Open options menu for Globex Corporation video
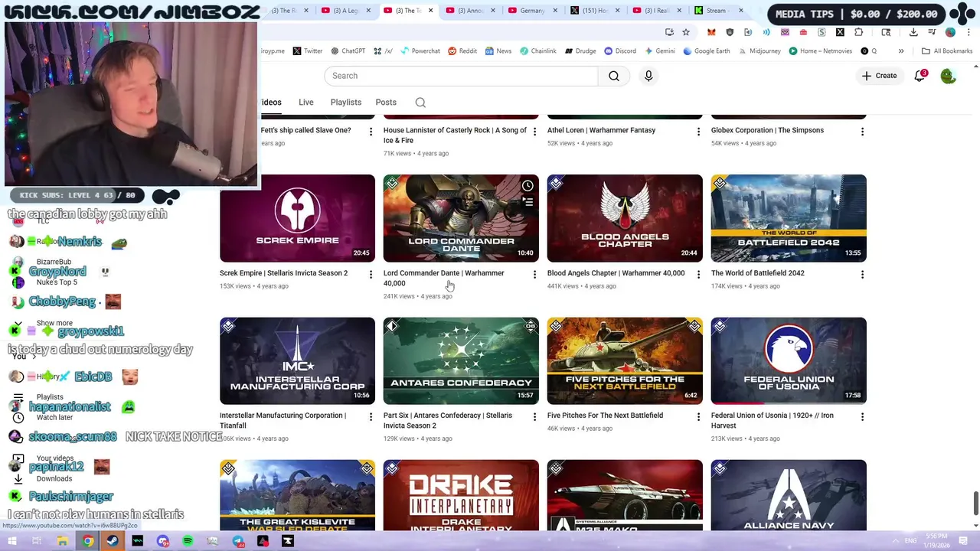This screenshot has height=551, width=980. (862, 132)
